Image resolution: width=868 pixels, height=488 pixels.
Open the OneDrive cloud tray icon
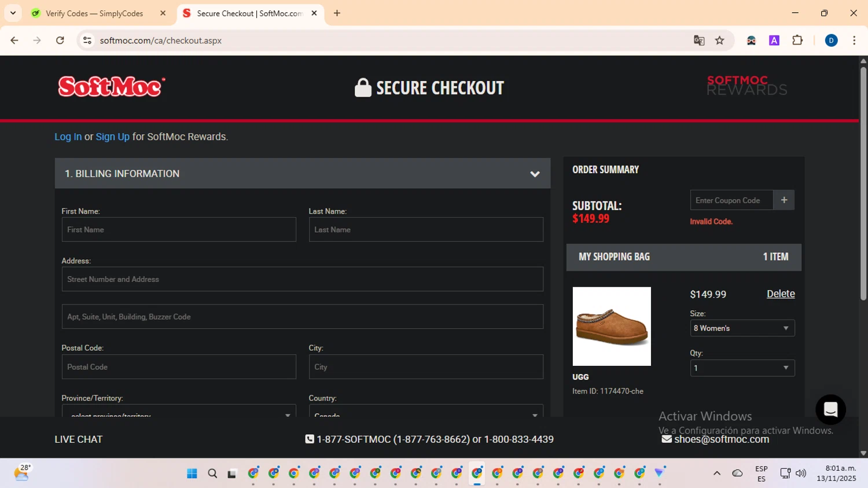pos(737,474)
